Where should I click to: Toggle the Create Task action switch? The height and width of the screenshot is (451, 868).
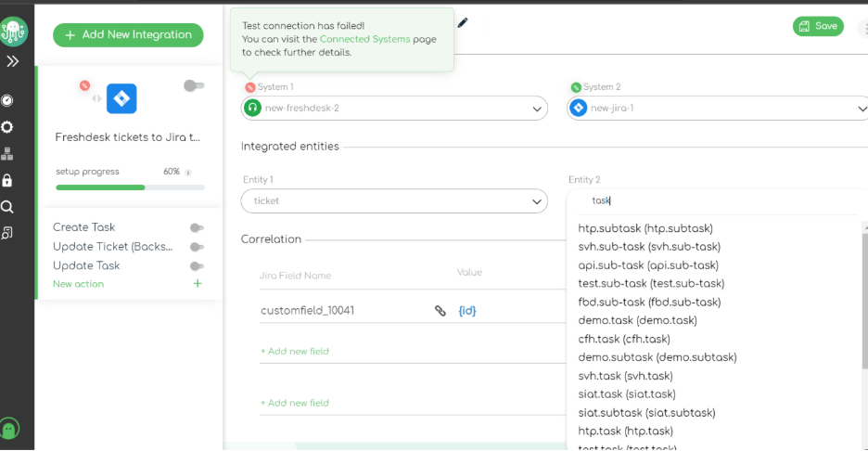(197, 227)
